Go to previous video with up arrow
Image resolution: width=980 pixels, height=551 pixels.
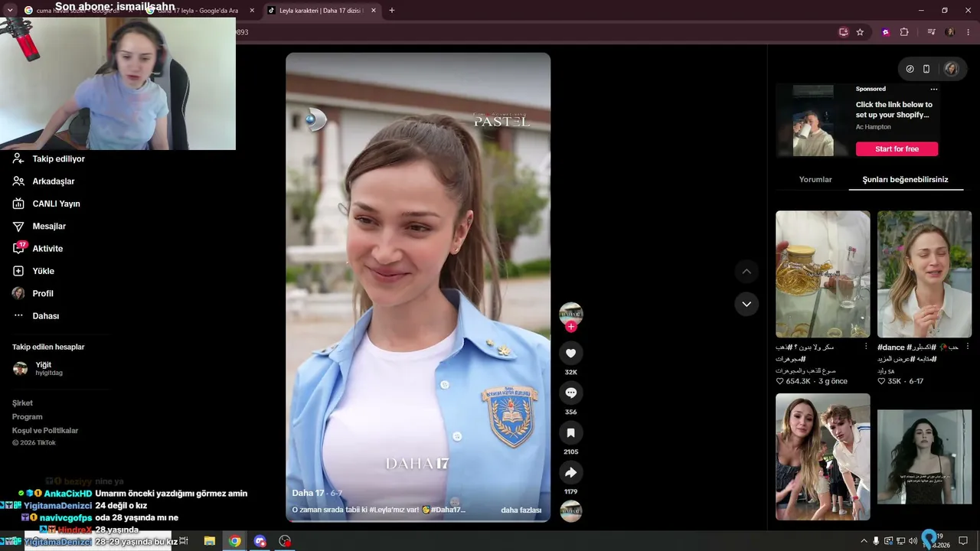click(x=746, y=272)
